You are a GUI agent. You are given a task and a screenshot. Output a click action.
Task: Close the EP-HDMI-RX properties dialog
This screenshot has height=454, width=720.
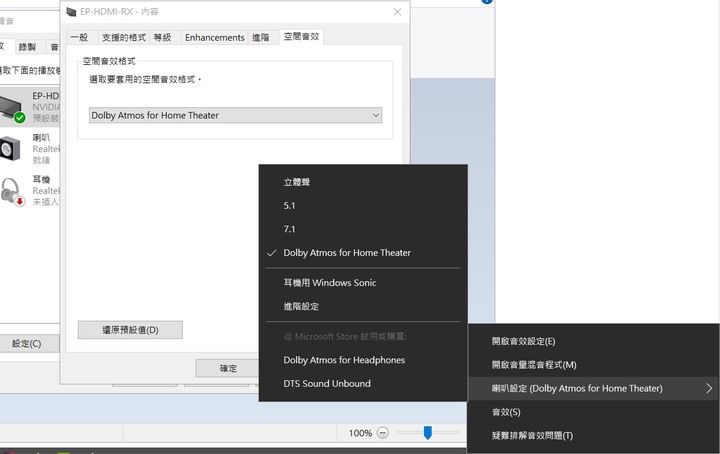coord(397,12)
